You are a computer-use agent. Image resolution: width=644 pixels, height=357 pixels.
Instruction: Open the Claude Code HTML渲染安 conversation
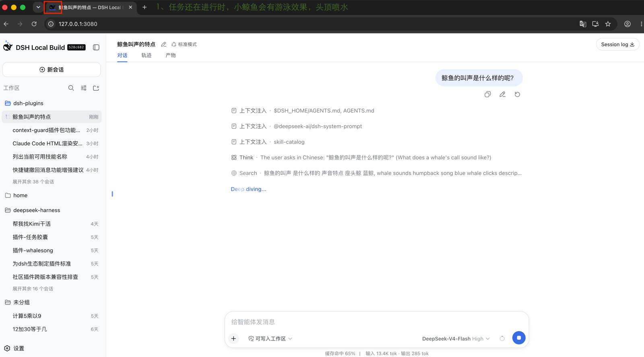52,143
